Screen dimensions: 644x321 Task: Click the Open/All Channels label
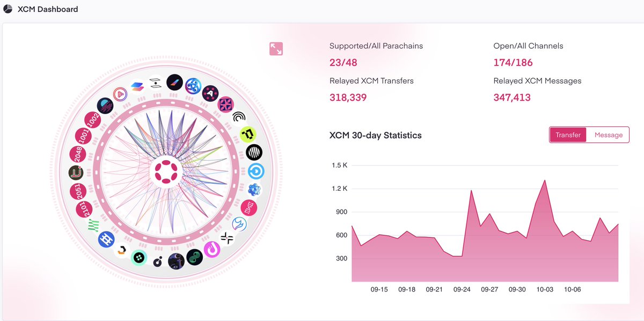click(x=529, y=46)
